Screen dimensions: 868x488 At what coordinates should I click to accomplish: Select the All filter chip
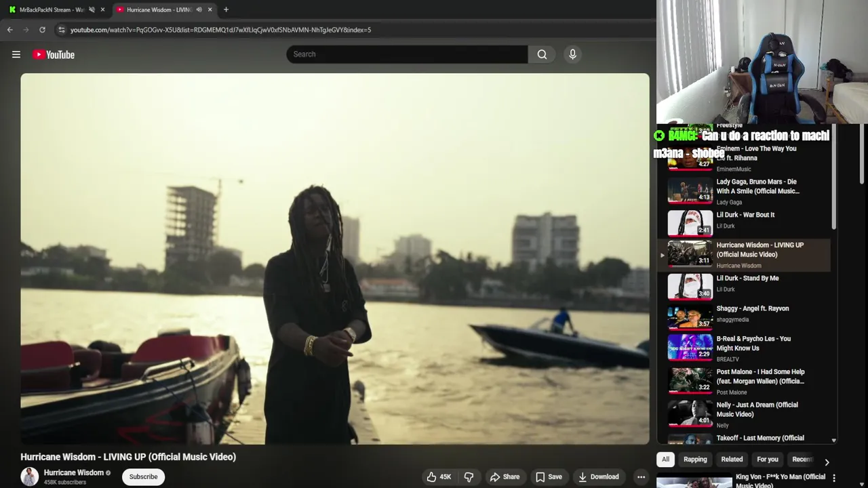click(665, 460)
